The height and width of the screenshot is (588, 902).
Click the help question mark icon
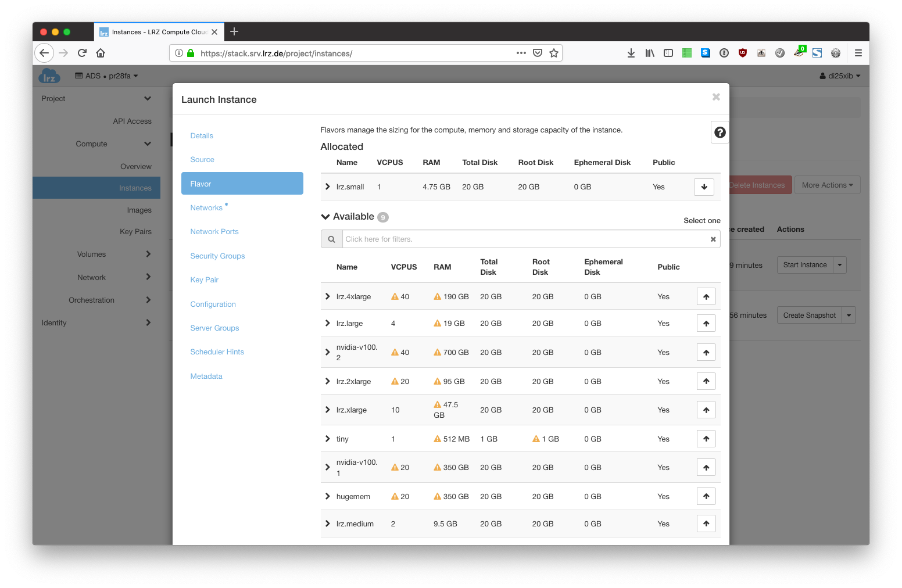click(x=720, y=132)
